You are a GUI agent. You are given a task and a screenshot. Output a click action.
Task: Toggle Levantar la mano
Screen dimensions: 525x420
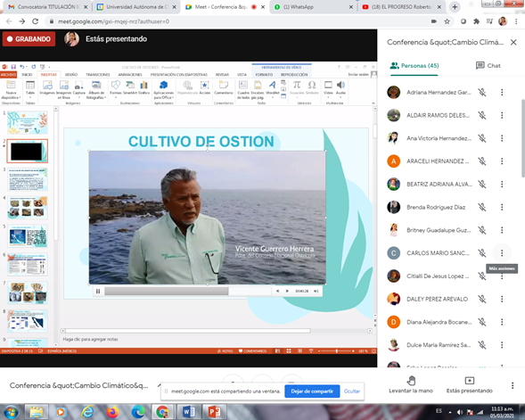(411, 384)
